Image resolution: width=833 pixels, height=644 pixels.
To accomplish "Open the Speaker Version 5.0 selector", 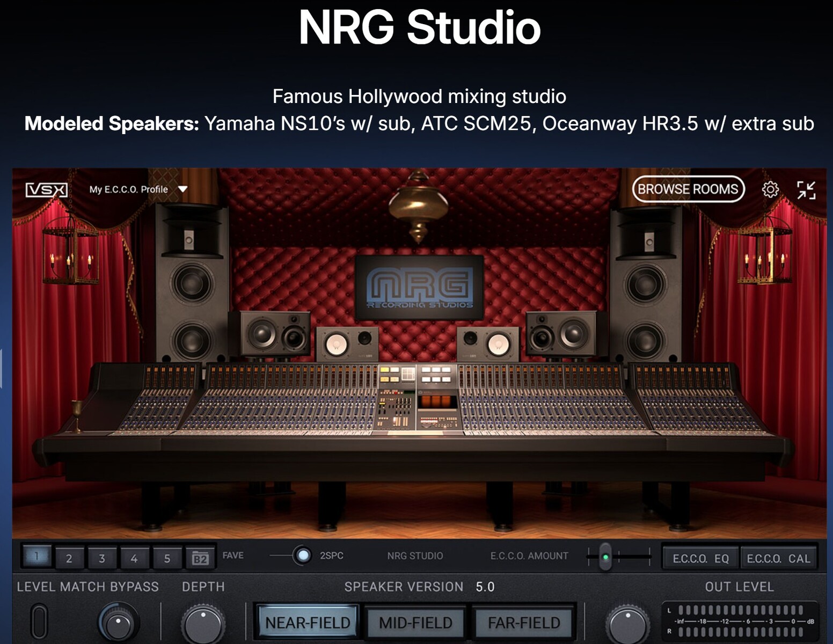I will tap(485, 587).
